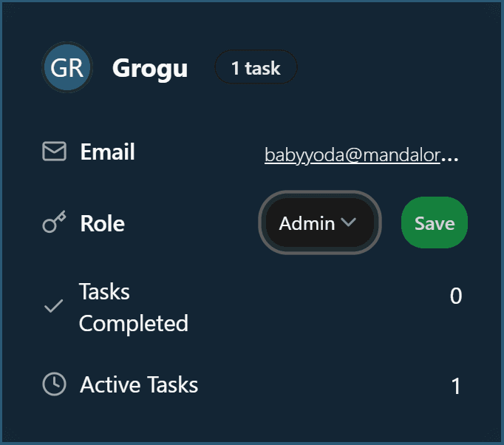Viewport: 504px width, 445px height.
Task: Click the envelope icon beside Email
Action: coord(54,152)
